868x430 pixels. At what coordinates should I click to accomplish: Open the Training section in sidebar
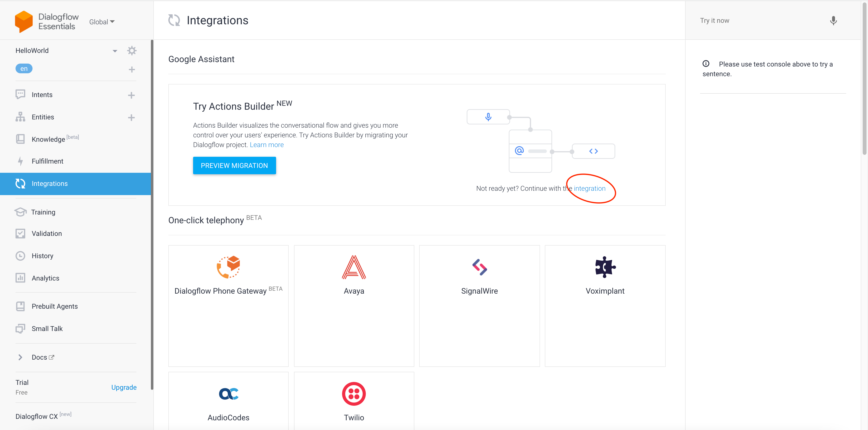(x=43, y=212)
